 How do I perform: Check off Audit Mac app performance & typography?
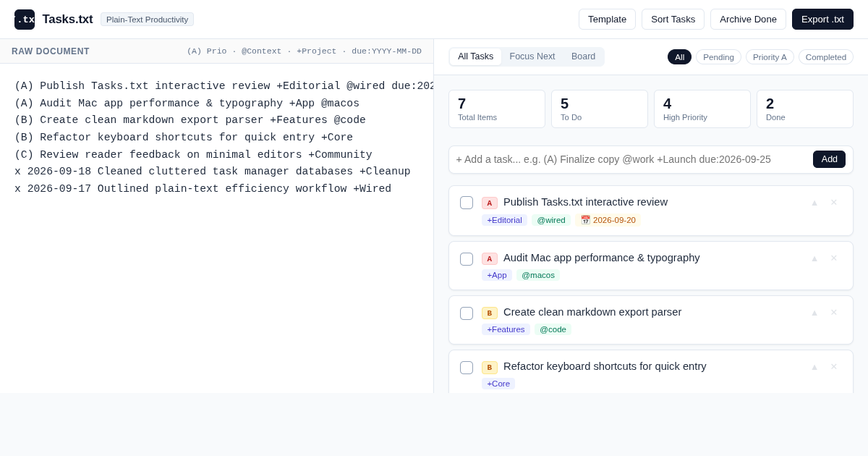(467, 259)
